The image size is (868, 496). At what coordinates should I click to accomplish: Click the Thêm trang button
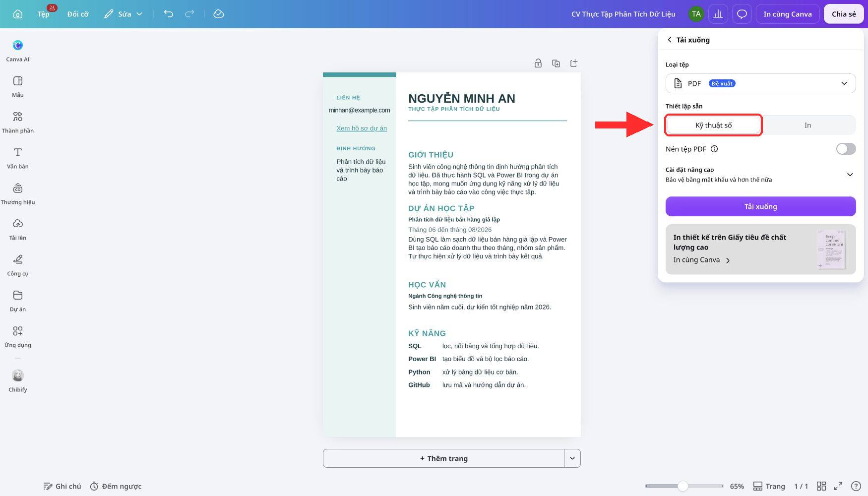[443, 458]
